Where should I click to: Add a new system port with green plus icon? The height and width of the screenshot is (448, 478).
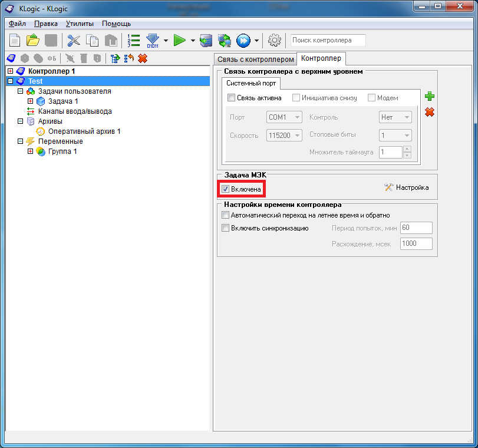pos(430,96)
